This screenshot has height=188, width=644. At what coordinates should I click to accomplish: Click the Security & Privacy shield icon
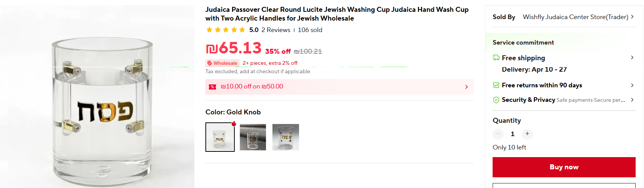point(496,100)
